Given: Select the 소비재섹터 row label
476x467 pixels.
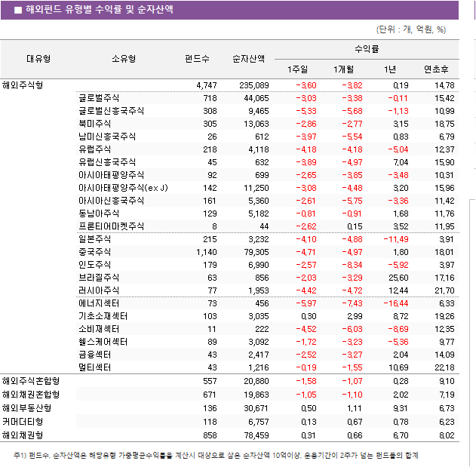Looking at the screenshot, I should point(99,329).
